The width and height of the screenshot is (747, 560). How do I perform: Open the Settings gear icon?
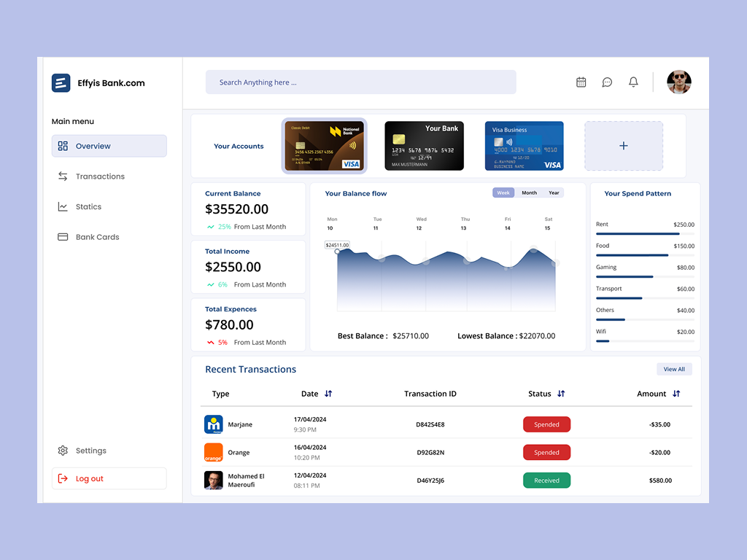pyautogui.click(x=62, y=450)
